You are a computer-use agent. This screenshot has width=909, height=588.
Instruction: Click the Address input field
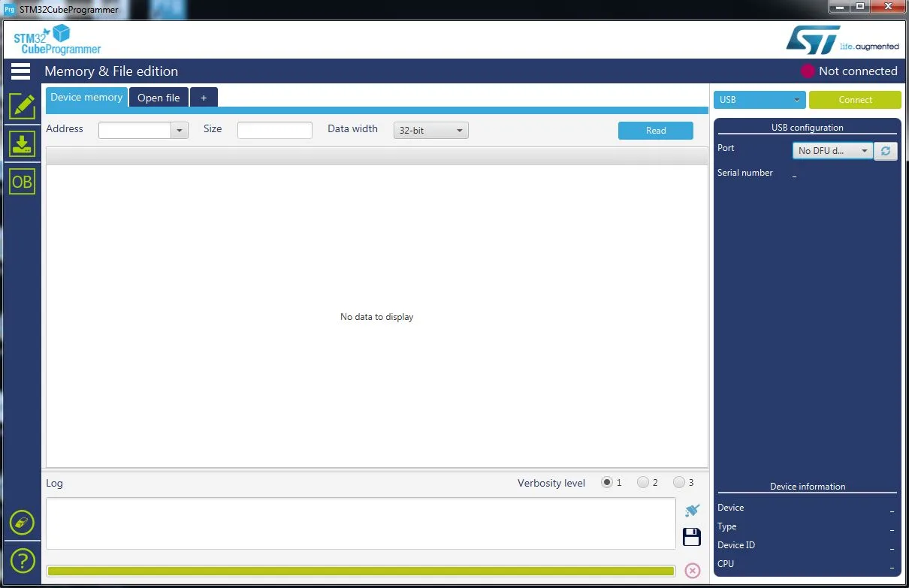[x=135, y=131]
